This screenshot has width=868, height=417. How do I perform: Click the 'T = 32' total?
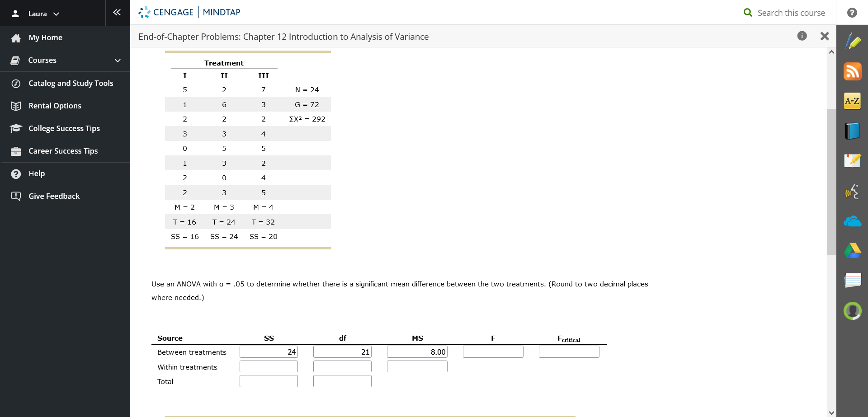263,222
